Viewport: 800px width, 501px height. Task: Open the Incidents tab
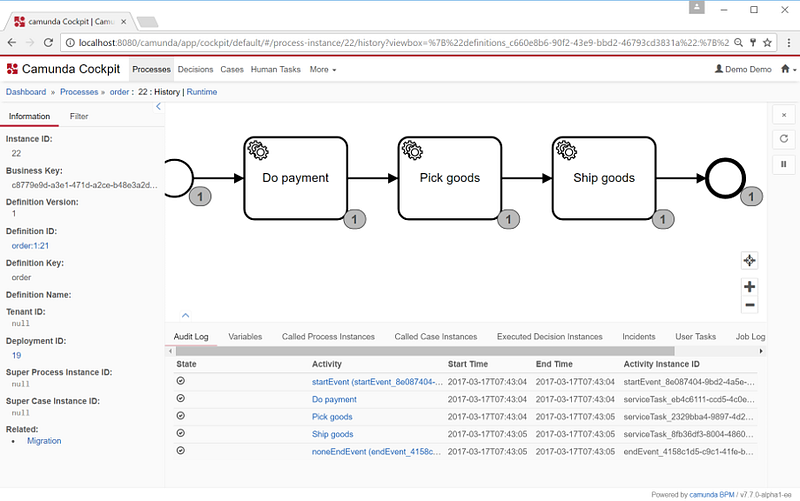(x=639, y=337)
